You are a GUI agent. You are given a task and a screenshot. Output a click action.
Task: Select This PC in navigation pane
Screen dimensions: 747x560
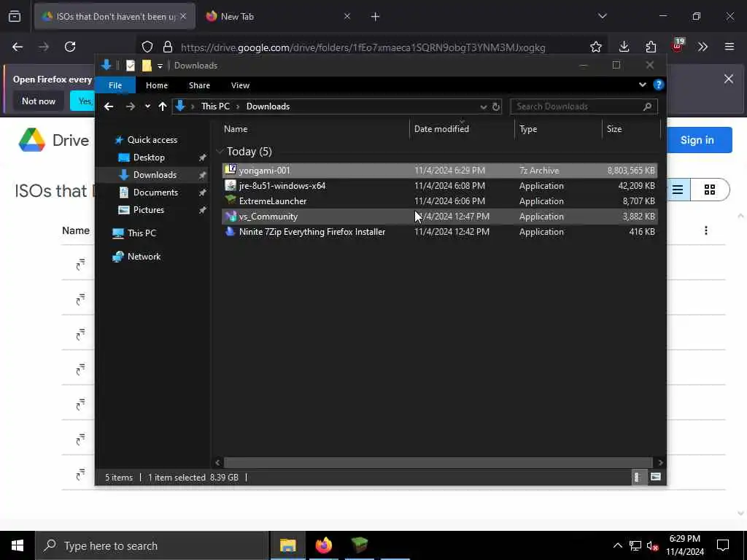point(142,233)
